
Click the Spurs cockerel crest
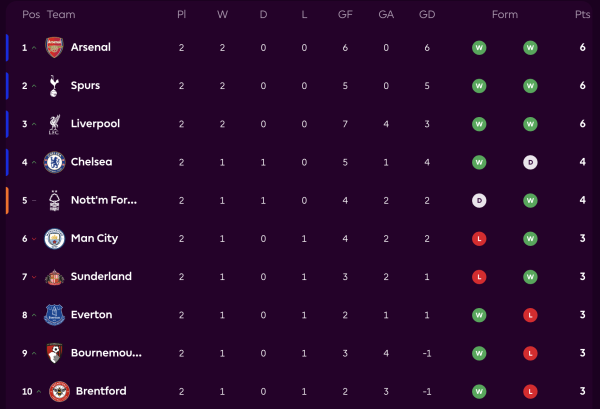[x=54, y=86]
